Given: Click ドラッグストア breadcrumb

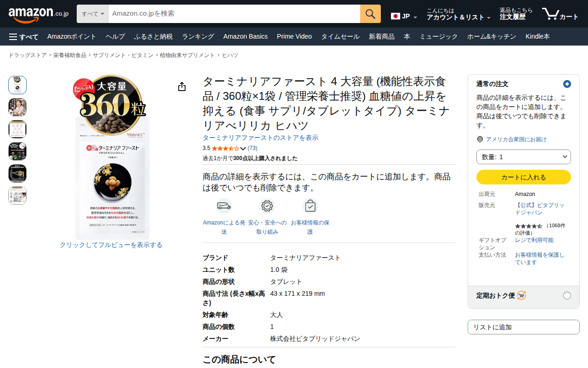Looking at the screenshot, I should (x=28, y=55).
